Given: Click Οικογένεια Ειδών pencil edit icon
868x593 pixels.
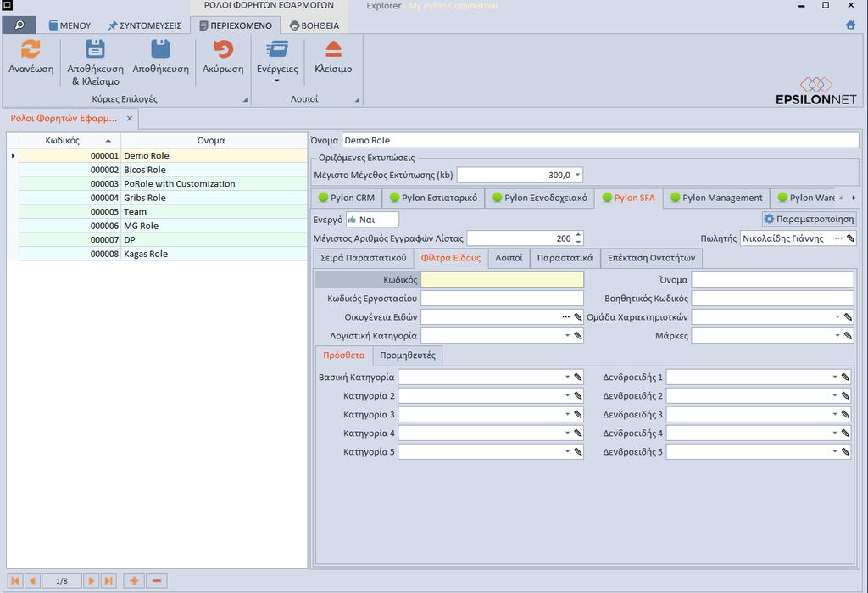Looking at the screenshot, I should coord(578,317).
